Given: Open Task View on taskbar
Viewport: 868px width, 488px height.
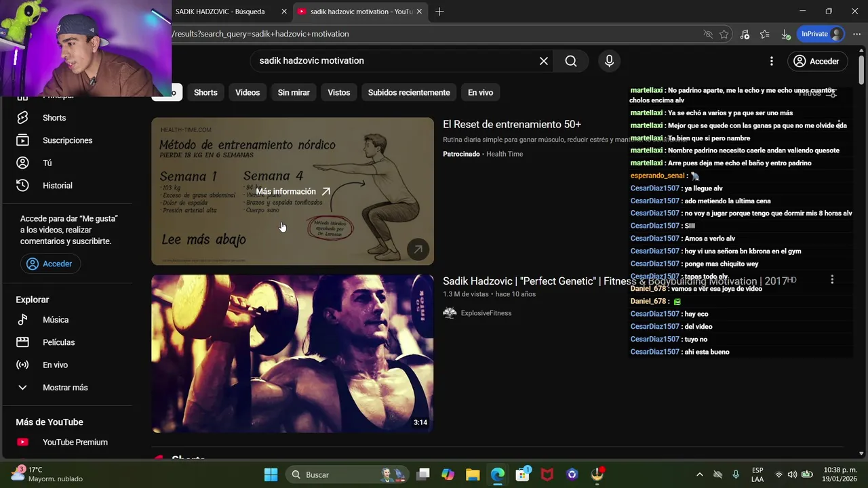Looking at the screenshot, I should pyautogui.click(x=423, y=474).
